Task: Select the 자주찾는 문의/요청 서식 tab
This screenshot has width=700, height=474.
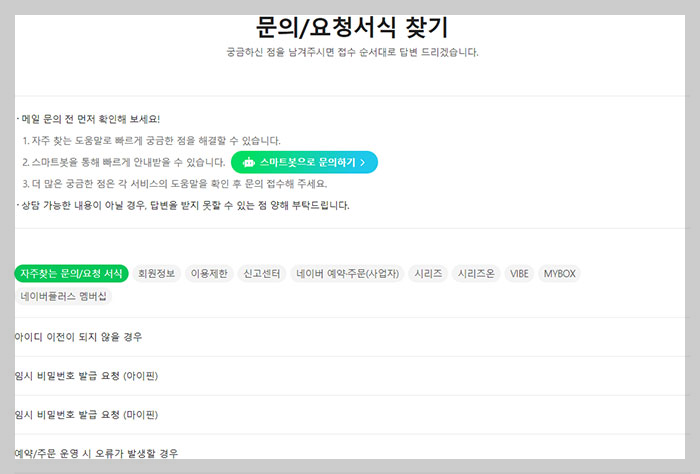Action: point(71,274)
